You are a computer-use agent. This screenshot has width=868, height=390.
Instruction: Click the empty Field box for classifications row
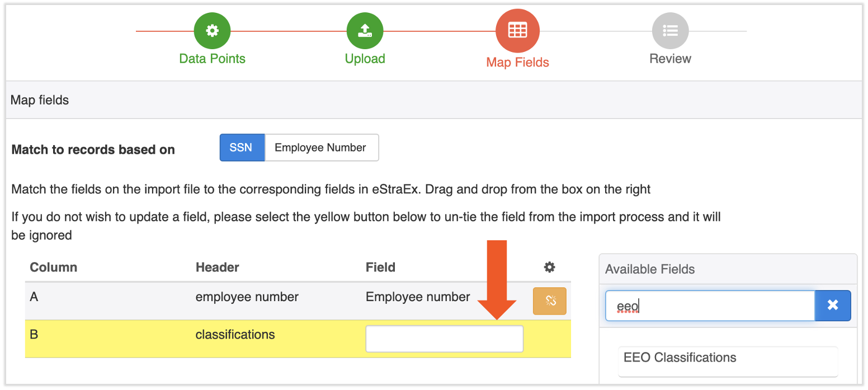pyautogui.click(x=444, y=339)
